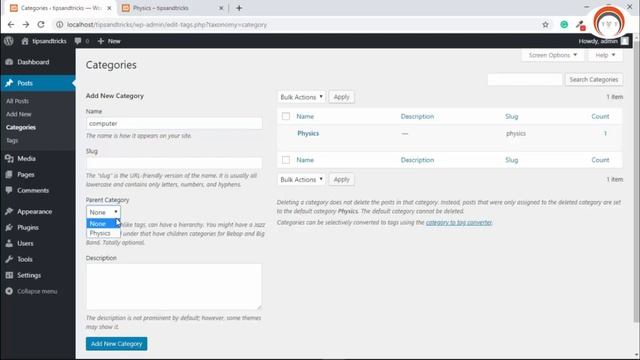
Task: Open the Tags submenu item
Action: pyautogui.click(x=12, y=140)
